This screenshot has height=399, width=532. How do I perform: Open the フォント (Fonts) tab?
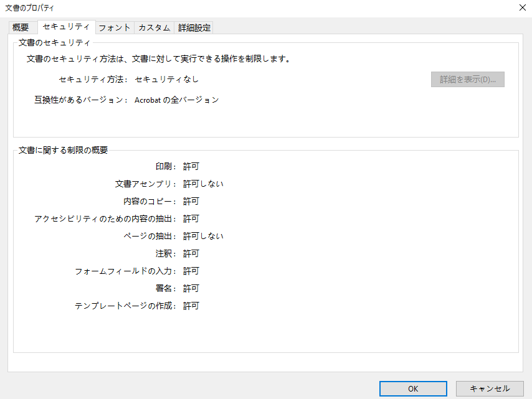coord(115,27)
